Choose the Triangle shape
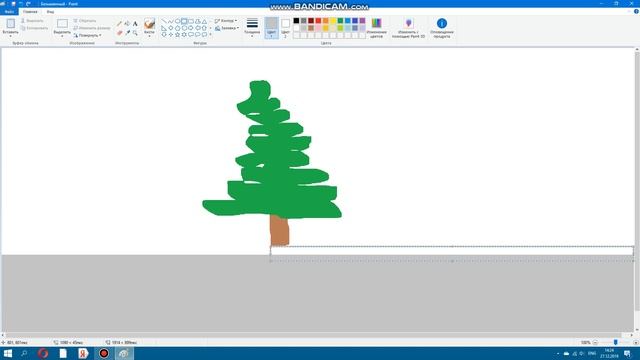Image resolution: width=640 pixels, height=360 pixels. click(204, 21)
